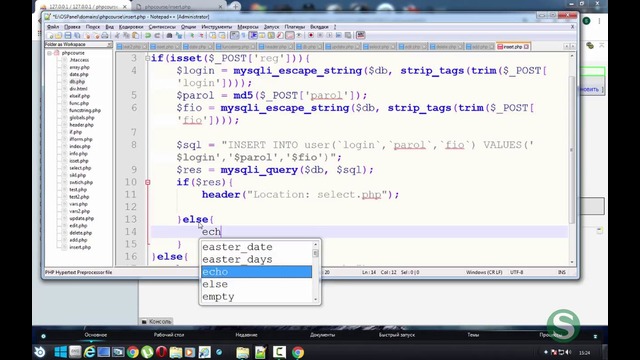
Task: Open Opera browser from taskbar
Action: click(x=161, y=352)
